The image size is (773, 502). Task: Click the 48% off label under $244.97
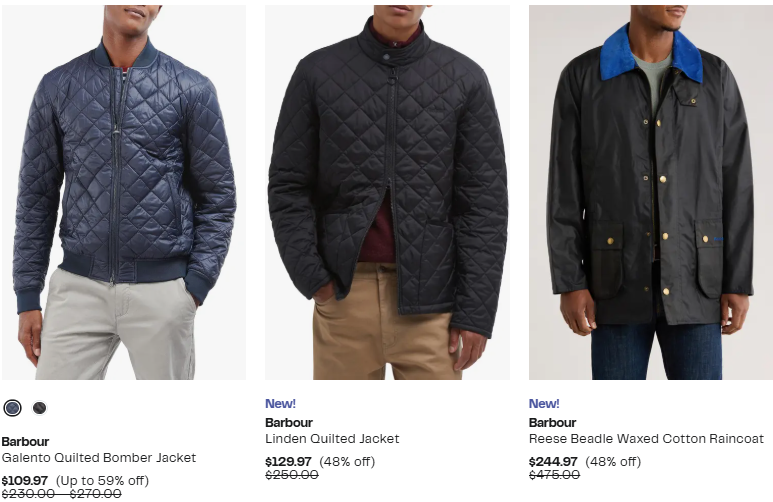pos(613,462)
